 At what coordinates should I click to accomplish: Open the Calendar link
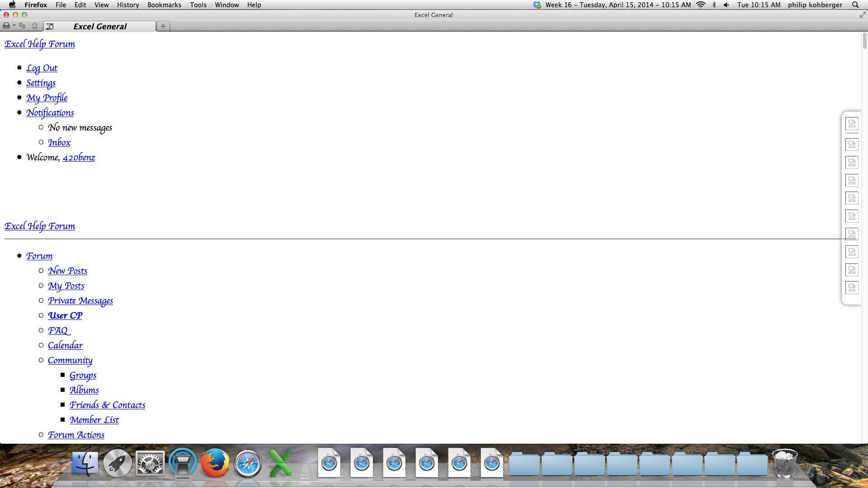coord(66,345)
